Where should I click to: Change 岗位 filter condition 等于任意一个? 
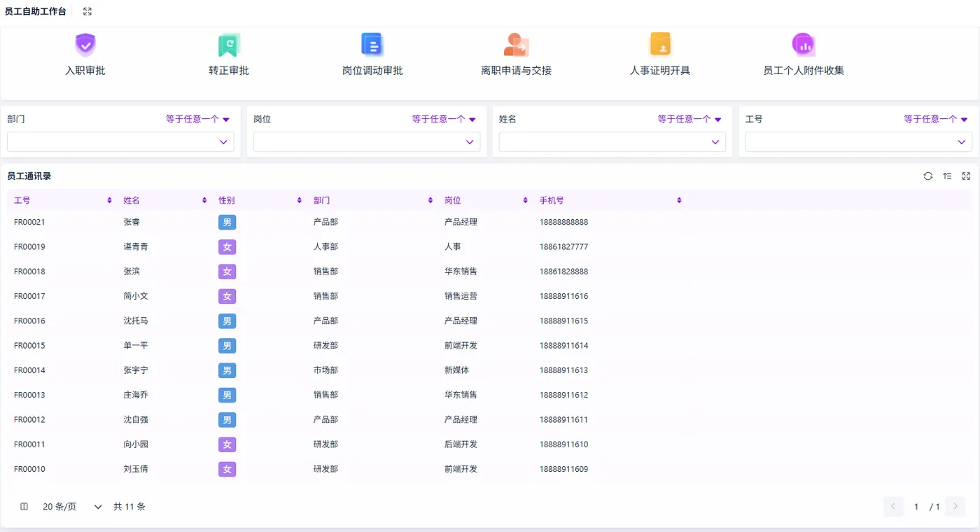coord(444,120)
